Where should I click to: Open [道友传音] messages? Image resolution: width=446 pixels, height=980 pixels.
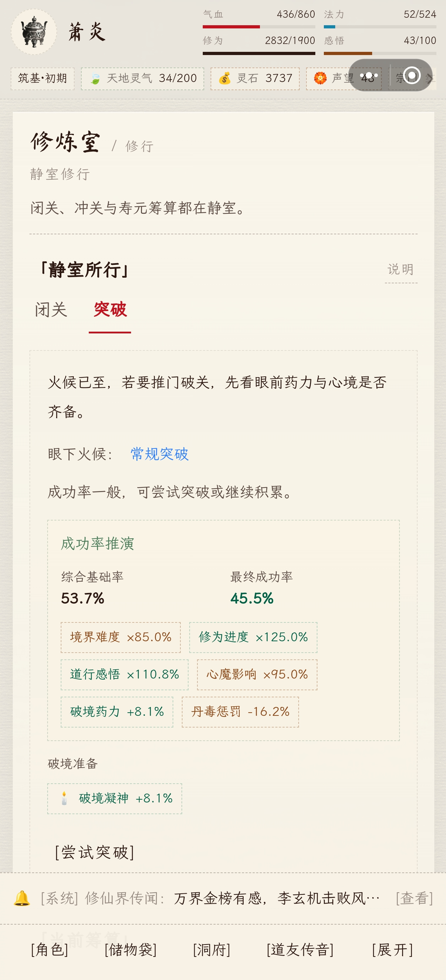click(300, 950)
